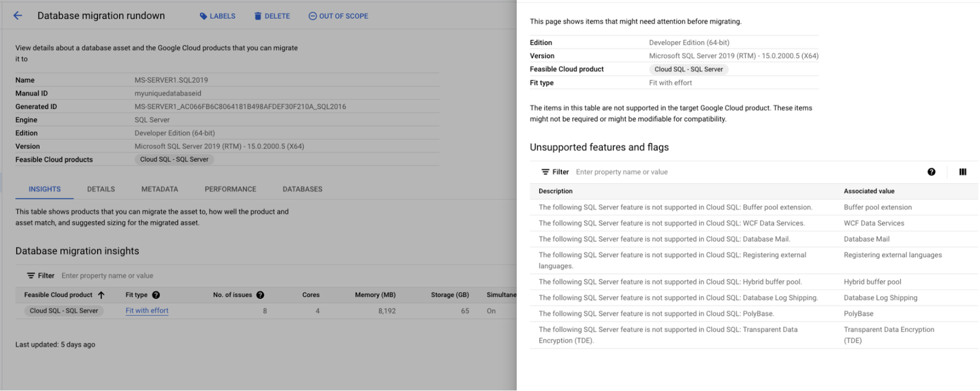Click the MS-SERVER1.SQL2019 name value
980x391 pixels.
point(171,80)
